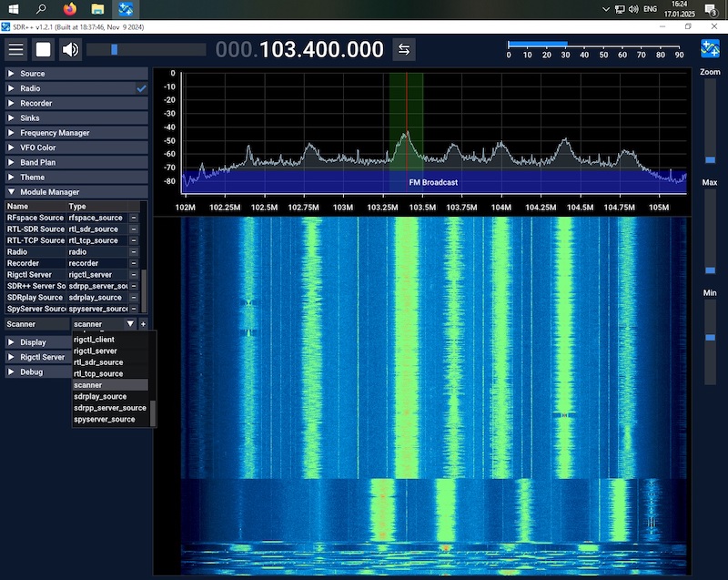Adjust the Zoom slider

coord(710,122)
